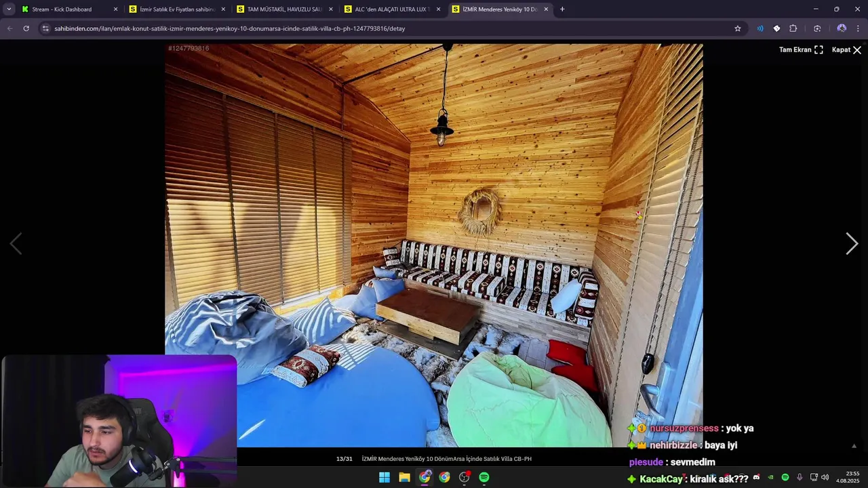Click the listing number #1247793816

[189, 48]
